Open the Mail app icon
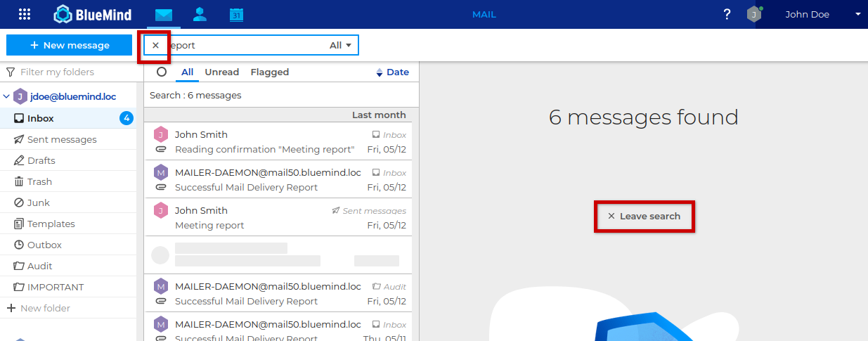Screen dimensions: 868x341 [x=164, y=14]
